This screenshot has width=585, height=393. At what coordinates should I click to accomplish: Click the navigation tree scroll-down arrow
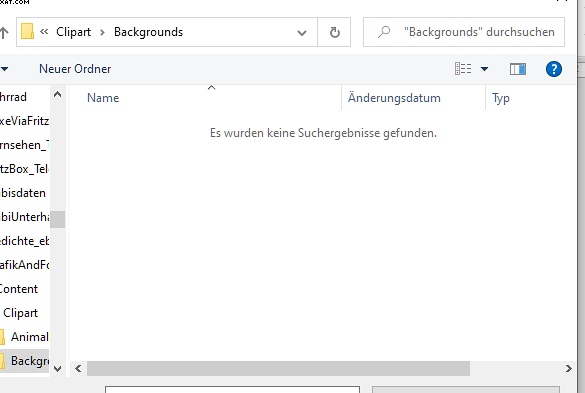pos(57,369)
